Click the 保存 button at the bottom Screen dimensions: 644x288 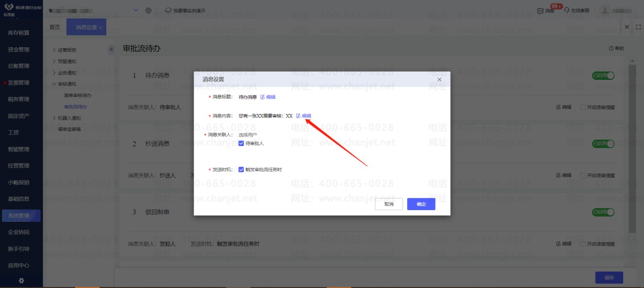pos(609,277)
